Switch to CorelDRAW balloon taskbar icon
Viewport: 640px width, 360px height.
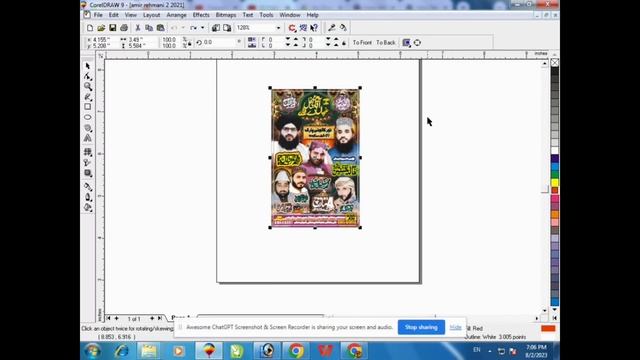pos(209,351)
